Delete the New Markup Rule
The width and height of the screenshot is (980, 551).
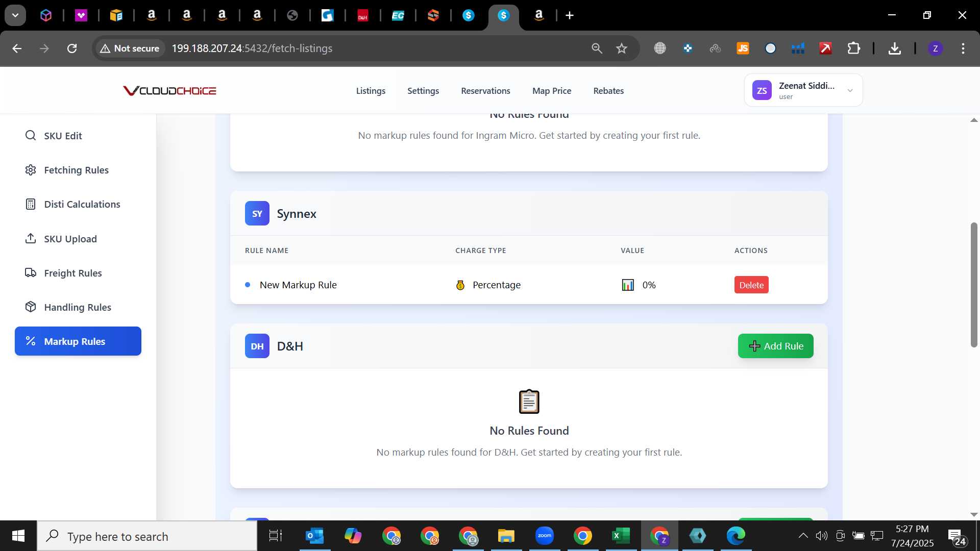click(x=751, y=285)
